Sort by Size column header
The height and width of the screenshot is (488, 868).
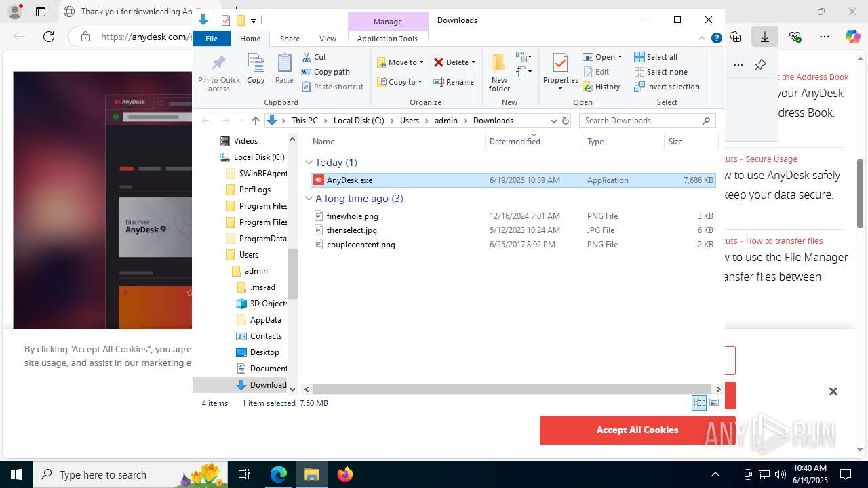tap(691, 142)
